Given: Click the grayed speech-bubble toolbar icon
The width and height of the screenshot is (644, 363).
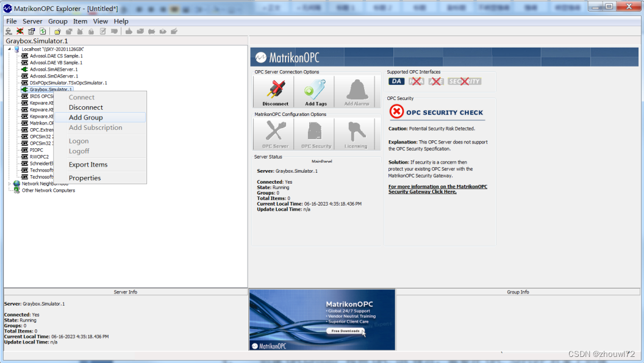Looking at the screenshot, I should click(x=114, y=31).
